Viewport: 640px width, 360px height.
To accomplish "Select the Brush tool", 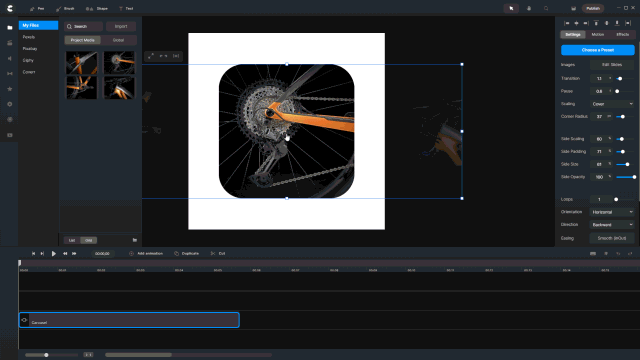I will coord(65,9).
